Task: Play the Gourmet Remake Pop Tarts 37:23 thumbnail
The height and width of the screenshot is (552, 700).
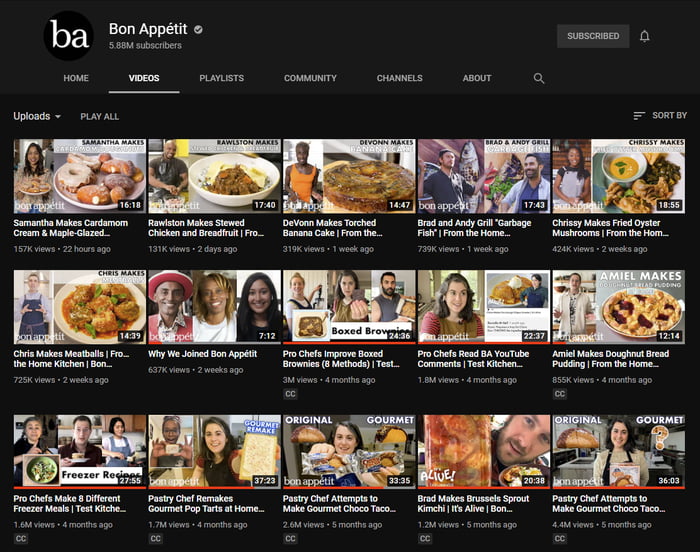Action: 214,452
